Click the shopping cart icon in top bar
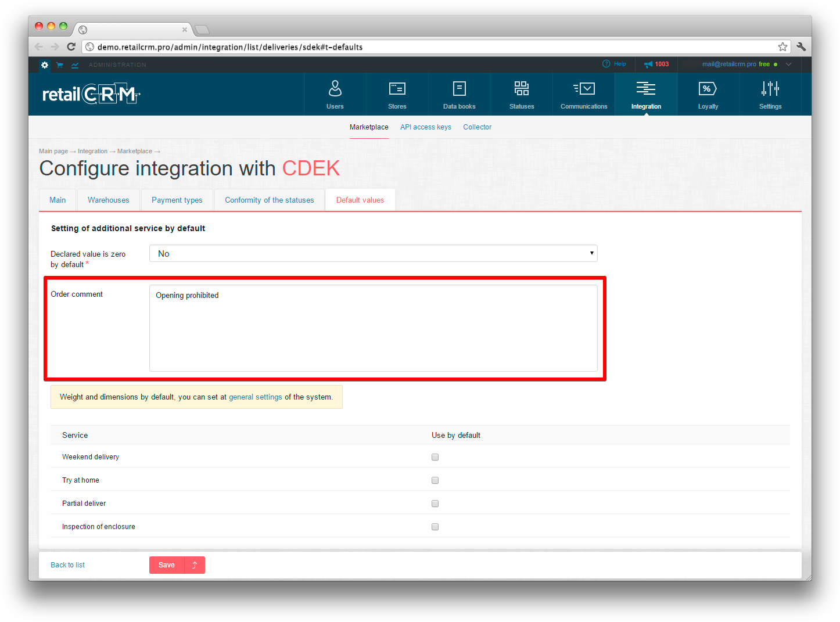Screen dimensions: 840x622 pos(60,65)
